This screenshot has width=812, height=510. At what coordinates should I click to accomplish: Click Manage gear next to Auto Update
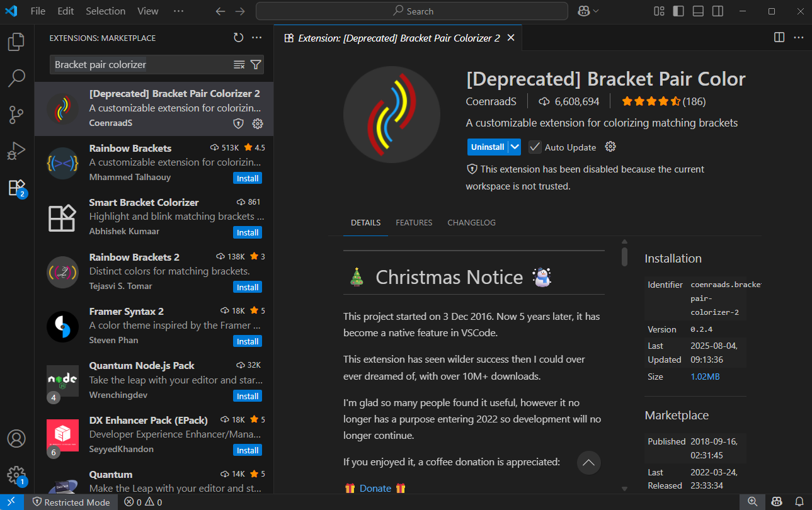(x=610, y=147)
